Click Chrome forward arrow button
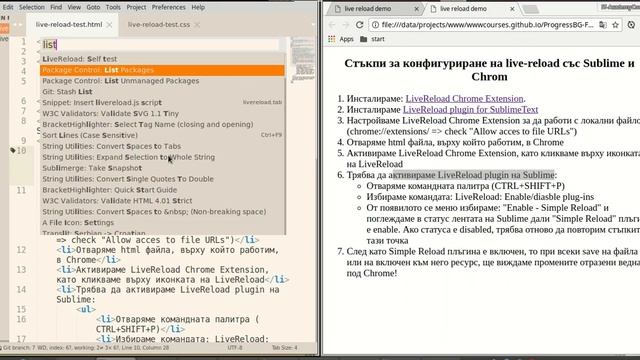 pyautogui.click(x=346, y=25)
